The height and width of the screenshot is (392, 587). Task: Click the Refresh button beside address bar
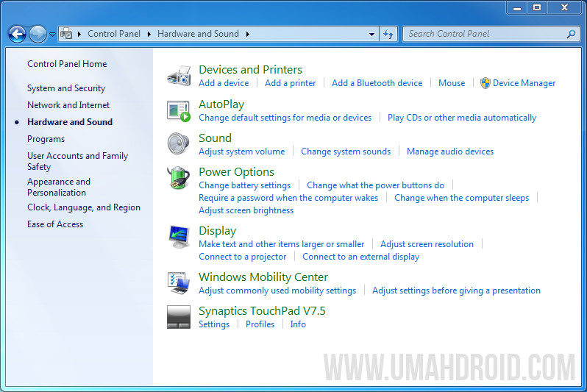(388, 34)
